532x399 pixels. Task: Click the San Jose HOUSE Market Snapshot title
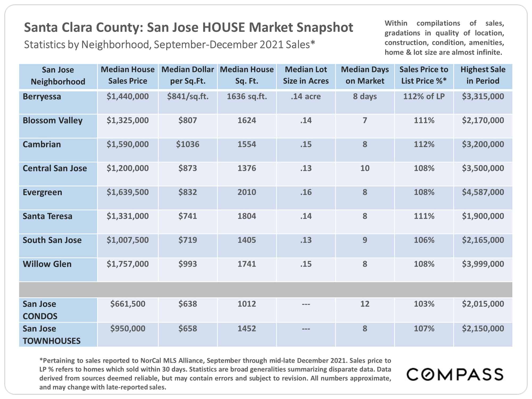click(189, 27)
